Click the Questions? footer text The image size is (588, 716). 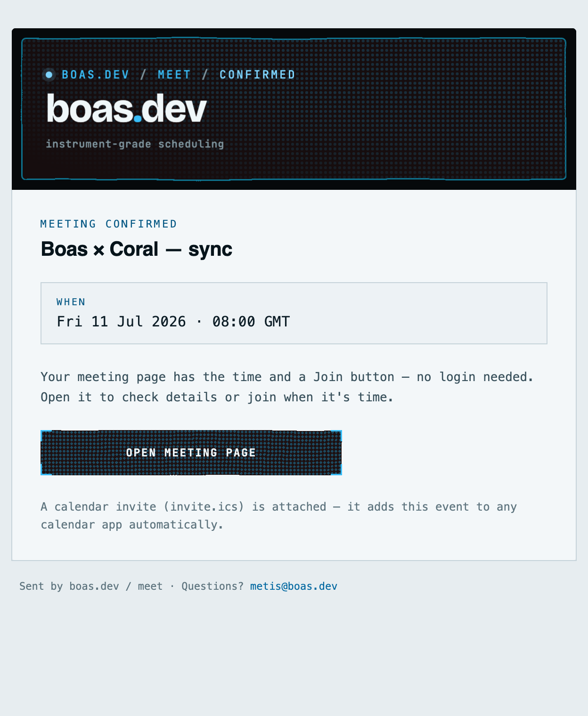tap(212, 586)
